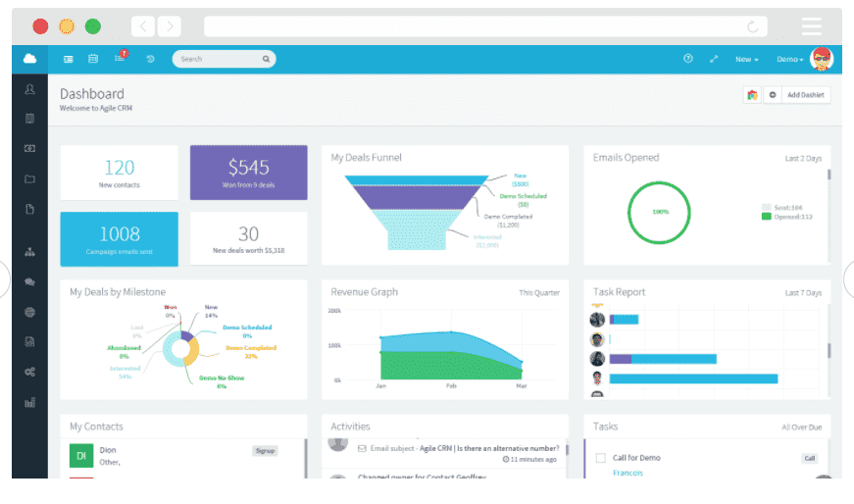The width and height of the screenshot is (854, 504).
Task: Open the Demo user dropdown
Action: pyautogui.click(x=789, y=59)
